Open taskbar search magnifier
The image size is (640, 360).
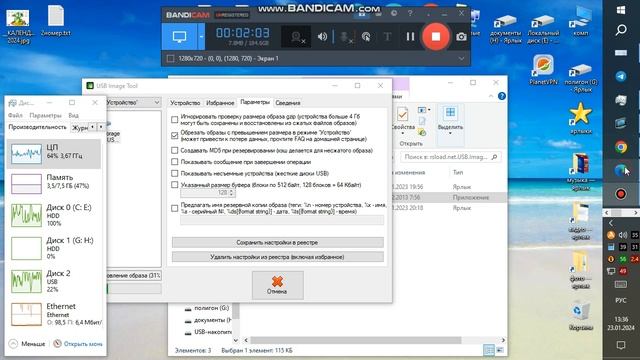(621, 29)
